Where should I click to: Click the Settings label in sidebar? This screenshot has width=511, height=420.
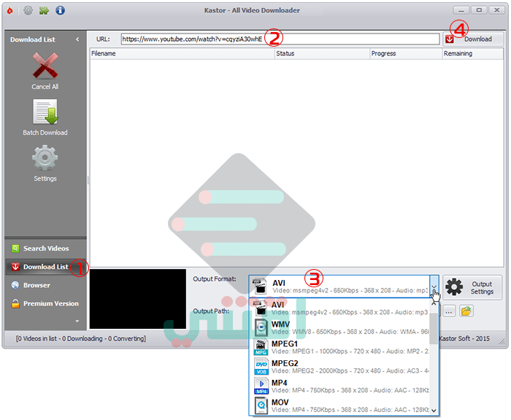pyautogui.click(x=45, y=179)
